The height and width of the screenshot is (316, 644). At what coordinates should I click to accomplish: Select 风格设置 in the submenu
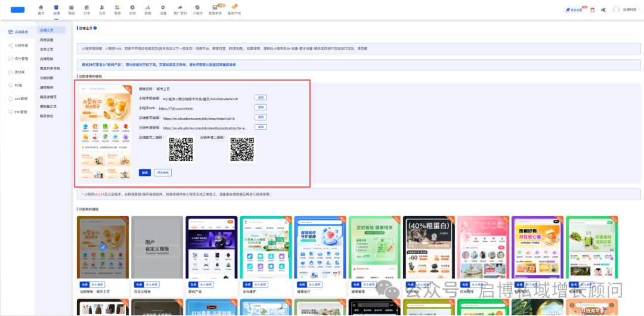[47, 40]
